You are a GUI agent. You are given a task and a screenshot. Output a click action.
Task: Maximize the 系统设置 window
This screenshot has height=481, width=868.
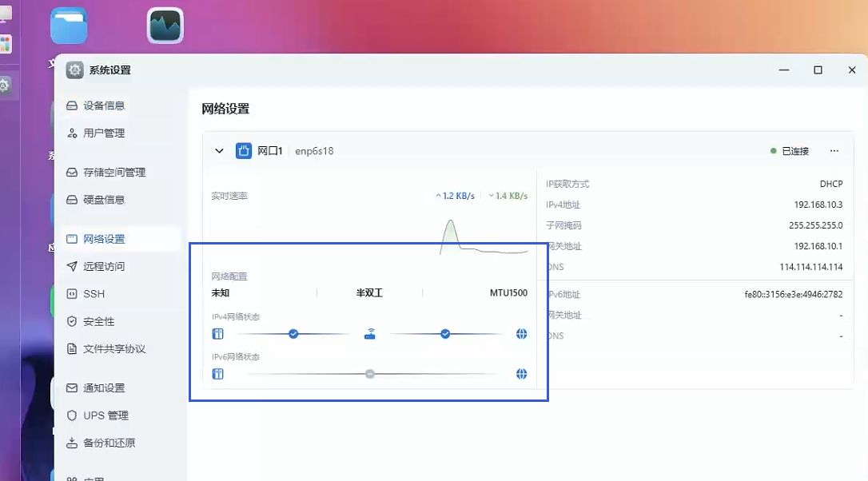[x=818, y=70]
